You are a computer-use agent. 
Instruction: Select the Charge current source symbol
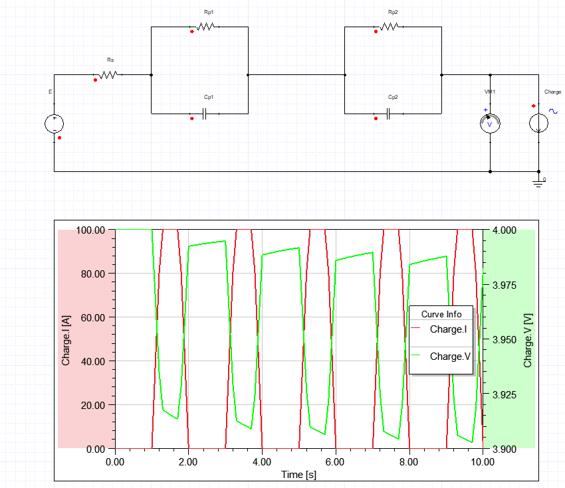coord(539,123)
